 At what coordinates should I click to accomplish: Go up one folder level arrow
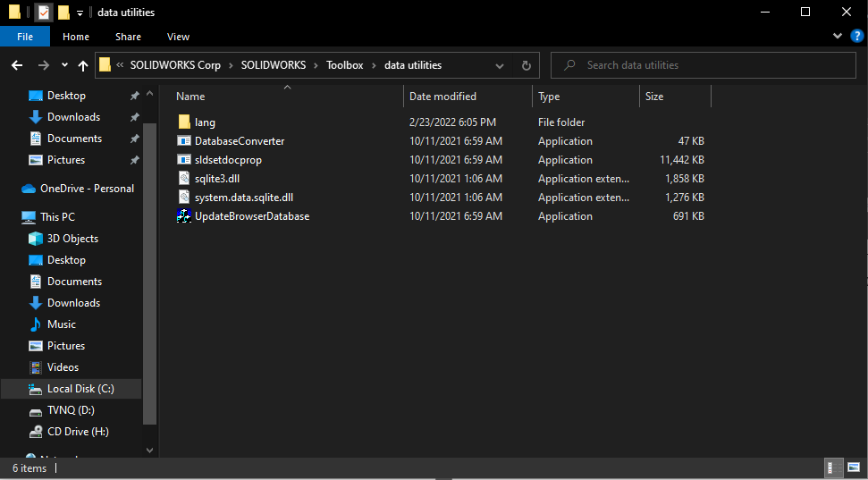[83, 65]
